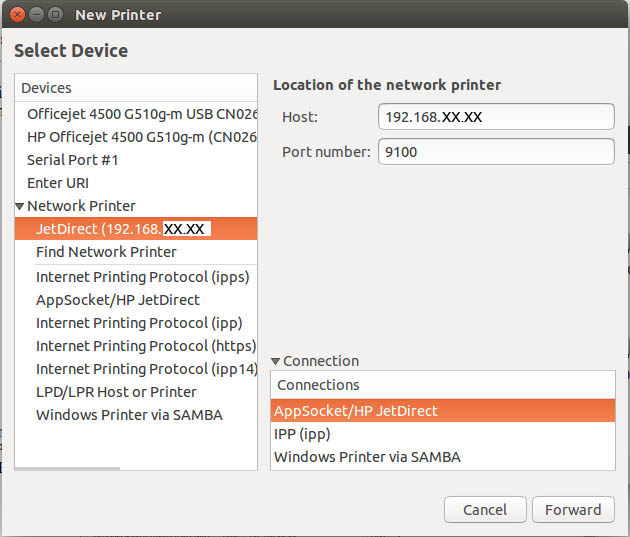Select HP Officejet 4500 G510g-m device
Image resolution: width=630 pixels, height=537 pixels.
pos(141,137)
